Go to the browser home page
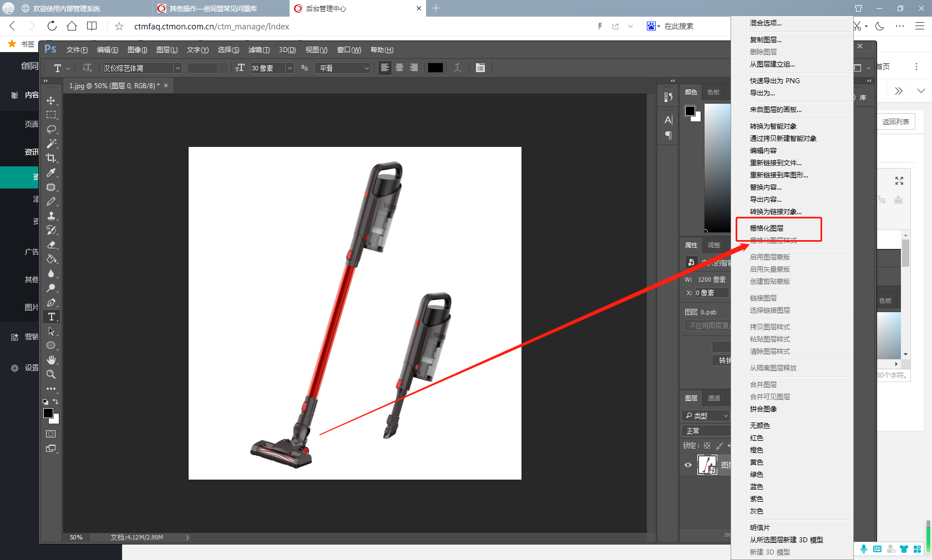This screenshot has width=932, height=560. (72, 26)
